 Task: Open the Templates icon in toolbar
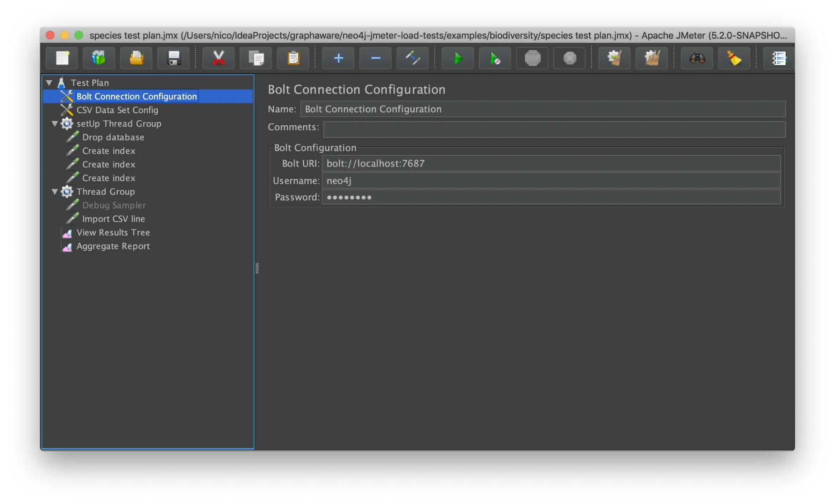[99, 58]
